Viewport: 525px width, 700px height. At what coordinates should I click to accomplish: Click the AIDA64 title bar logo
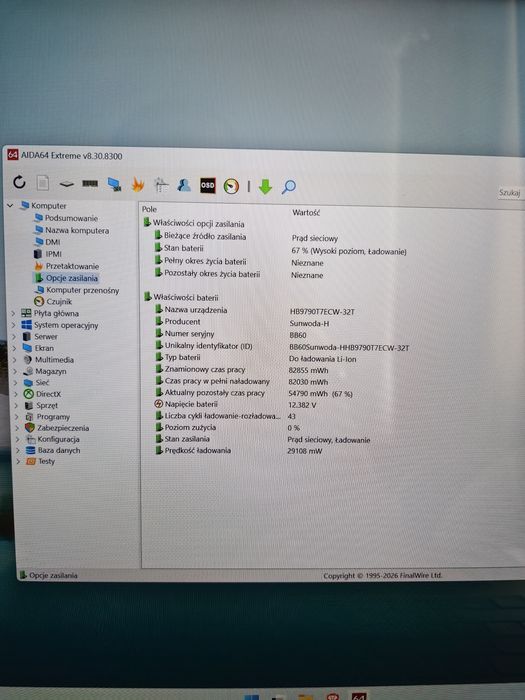[12, 154]
